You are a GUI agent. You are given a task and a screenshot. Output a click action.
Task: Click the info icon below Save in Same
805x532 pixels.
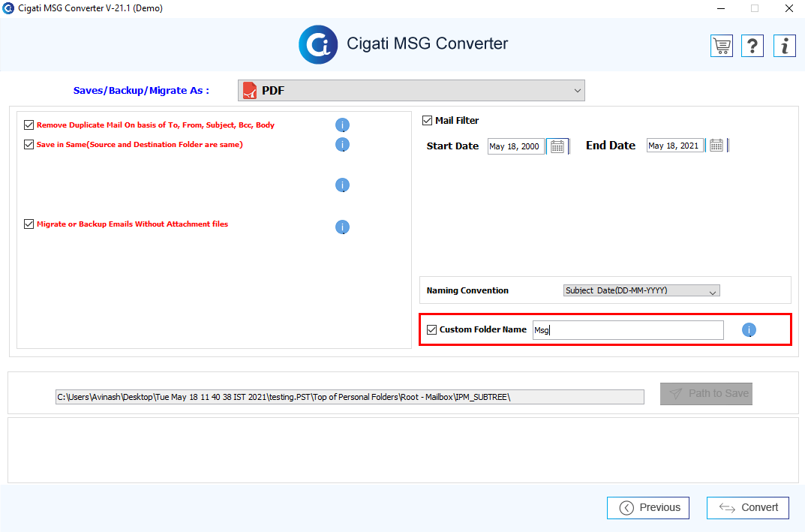coord(342,185)
